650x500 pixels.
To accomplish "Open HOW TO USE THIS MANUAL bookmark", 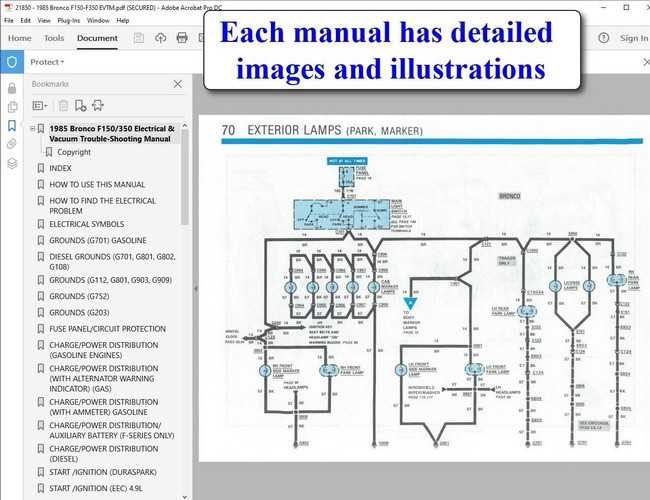I will coord(97,184).
